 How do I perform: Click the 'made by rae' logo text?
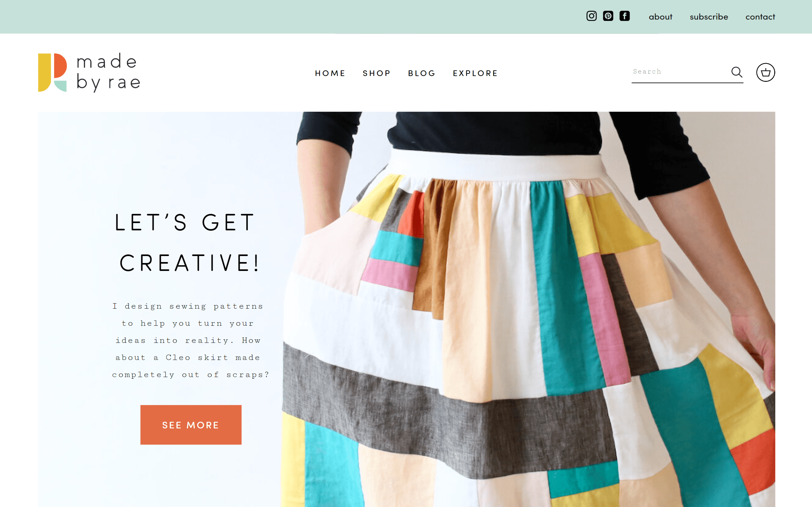pos(108,73)
